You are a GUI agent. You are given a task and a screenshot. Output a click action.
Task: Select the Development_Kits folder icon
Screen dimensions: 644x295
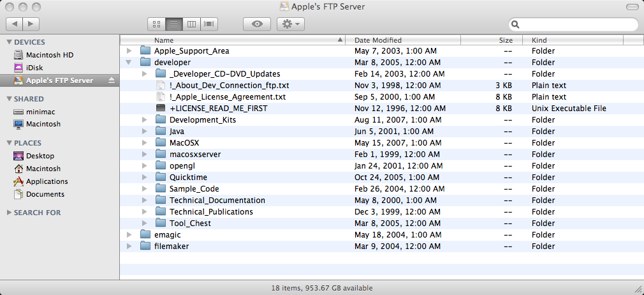click(x=161, y=120)
